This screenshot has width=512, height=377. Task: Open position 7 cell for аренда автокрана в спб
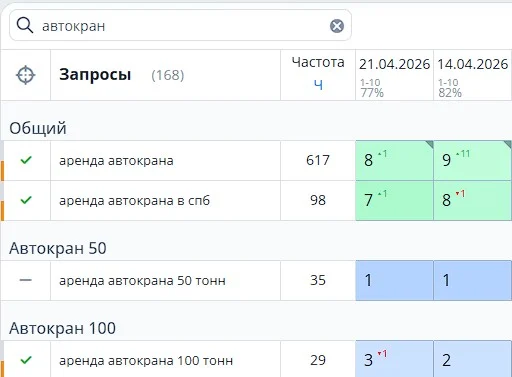pos(394,200)
